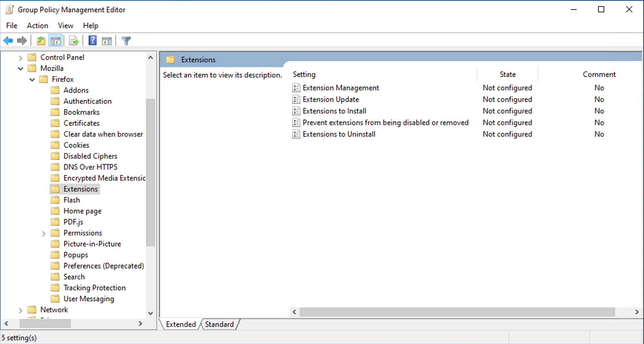The height and width of the screenshot is (344, 644).
Task: Click settings list horizontal scroll left arrow
Action: coord(294,312)
